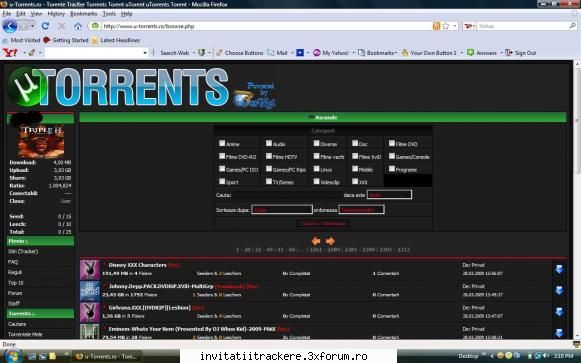Open the Disney XXX Characters torrent title
The image size is (581, 363).
(x=137, y=265)
